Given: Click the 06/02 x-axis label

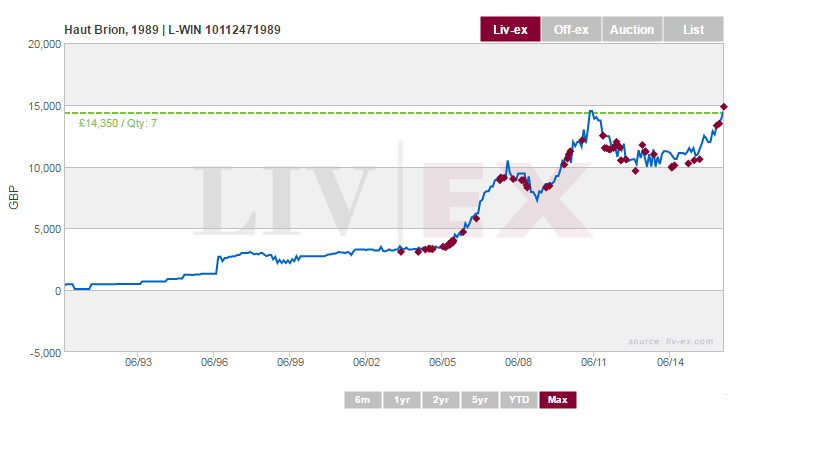Looking at the screenshot, I should (x=366, y=362).
